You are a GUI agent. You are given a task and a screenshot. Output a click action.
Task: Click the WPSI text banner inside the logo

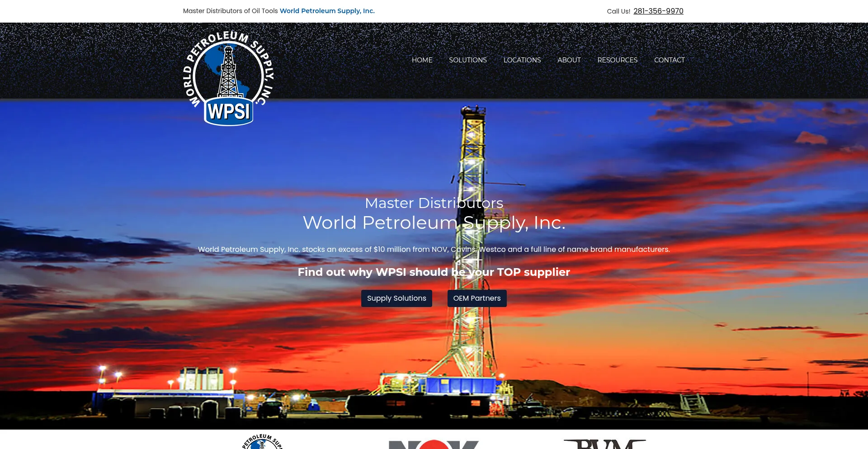click(228, 110)
